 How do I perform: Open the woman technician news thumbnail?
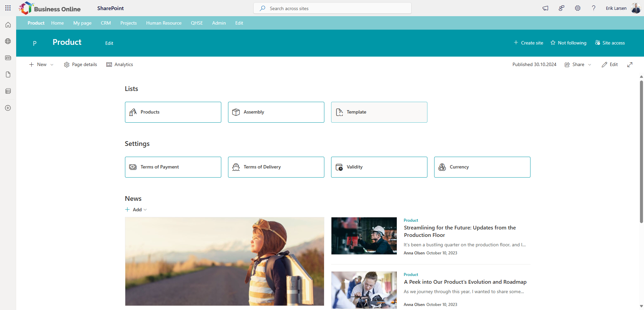(364, 290)
